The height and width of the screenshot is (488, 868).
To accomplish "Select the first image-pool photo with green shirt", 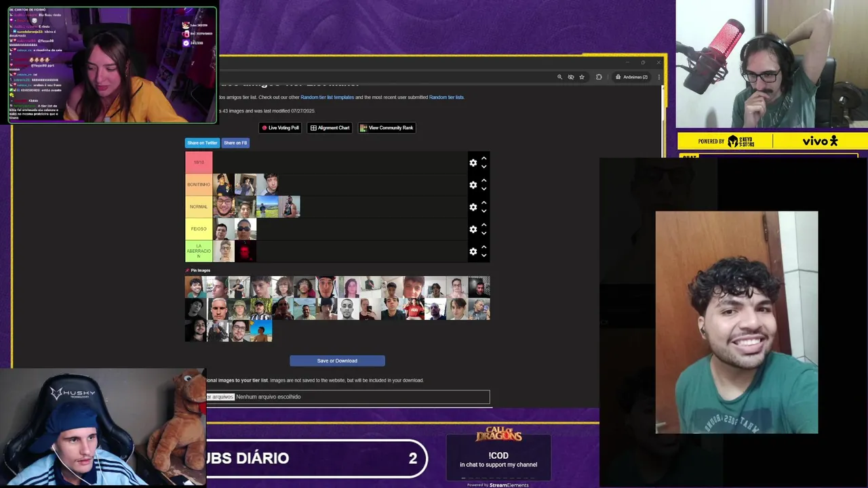I will pyautogui.click(x=196, y=287).
